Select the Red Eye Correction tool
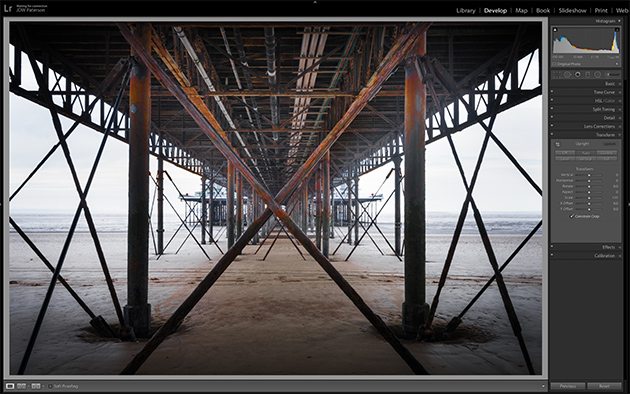This screenshot has width=630, height=394. (x=578, y=74)
